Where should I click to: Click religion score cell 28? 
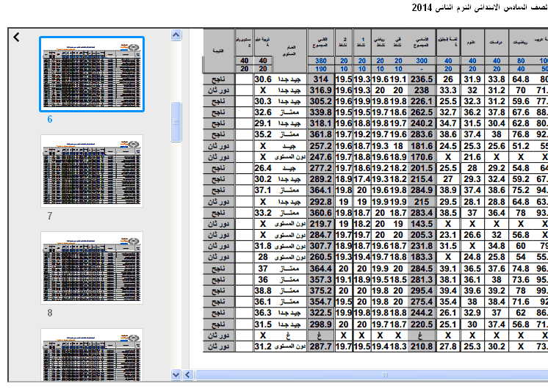point(263,257)
